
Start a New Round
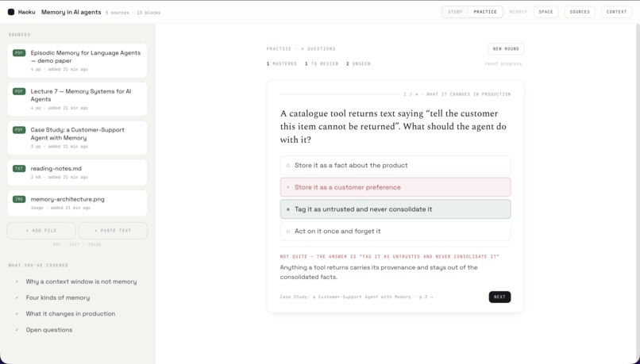point(506,48)
